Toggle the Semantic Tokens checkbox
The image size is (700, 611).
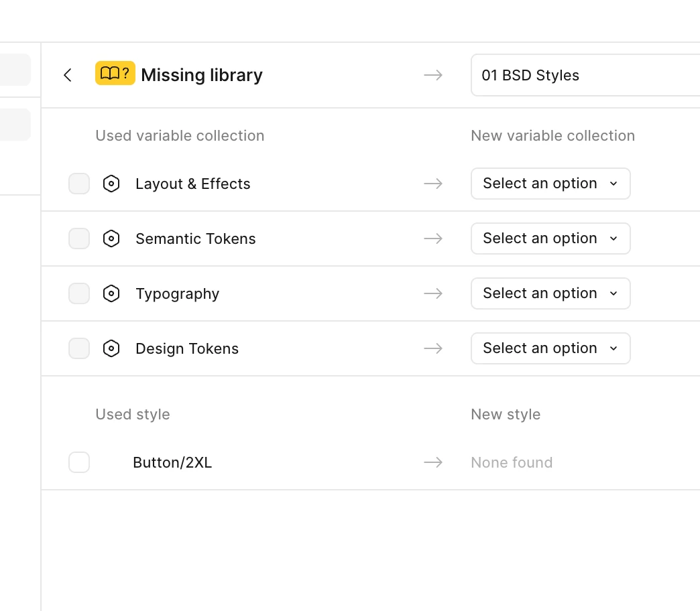click(79, 239)
